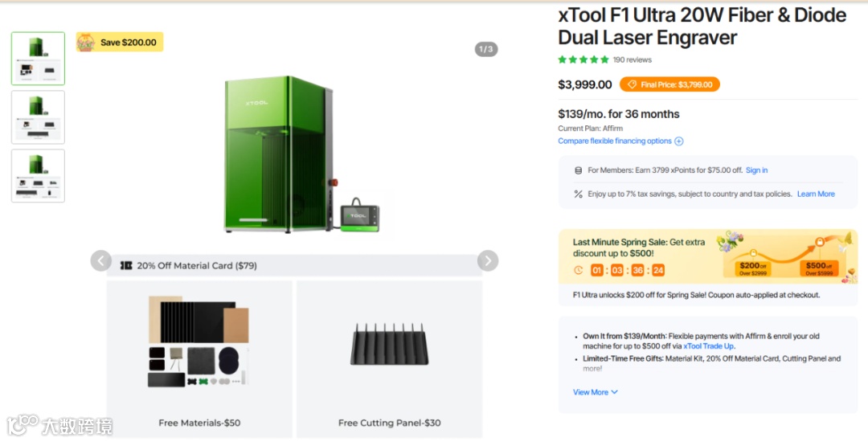Click the next slide arrow in gift carousel
Viewport: 868px width, 442px height.
(488, 260)
